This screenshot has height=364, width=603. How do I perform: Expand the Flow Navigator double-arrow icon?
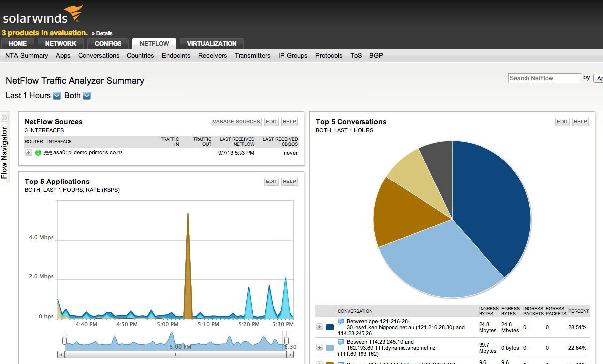[x=5, y=118]
